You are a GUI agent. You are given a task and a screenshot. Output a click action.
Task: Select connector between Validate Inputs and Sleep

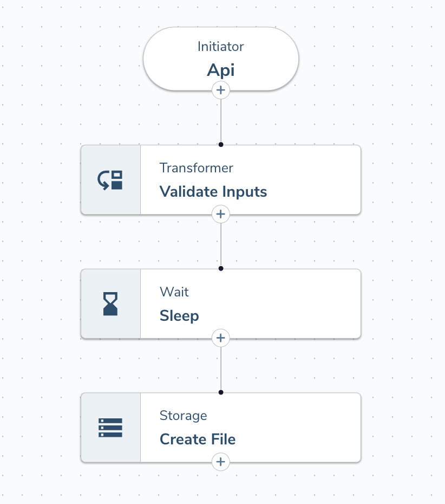[220, 244]
